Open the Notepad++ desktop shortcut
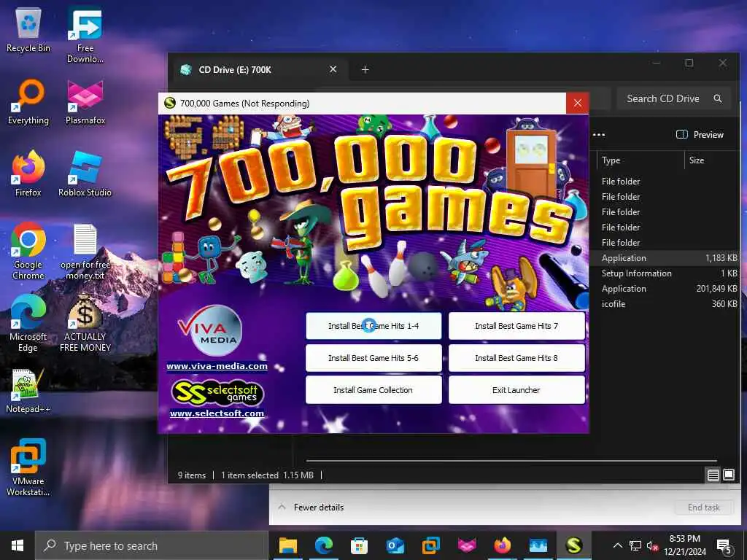The image size is (747, 560). coord(28,391)
